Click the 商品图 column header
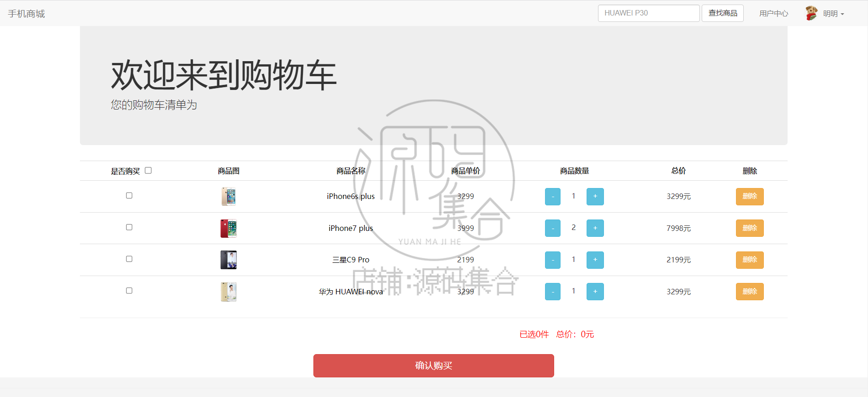This screenshot has width=868, height=397. [228, 171]
